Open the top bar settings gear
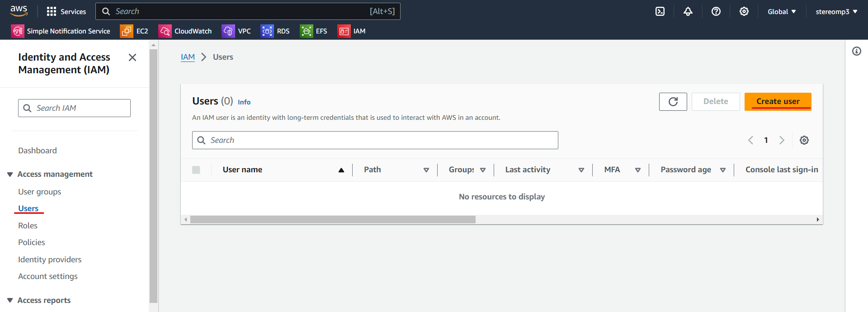 pos(744,11)
